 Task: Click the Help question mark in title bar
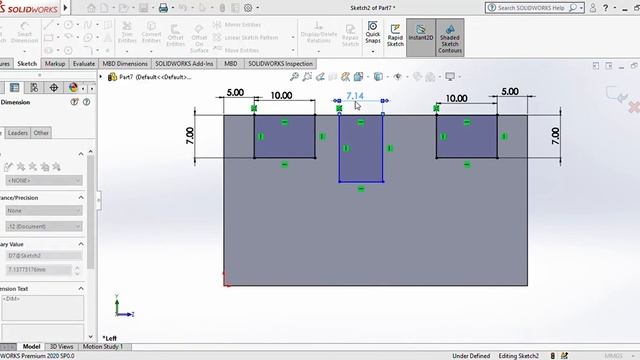tap(606, 8)
